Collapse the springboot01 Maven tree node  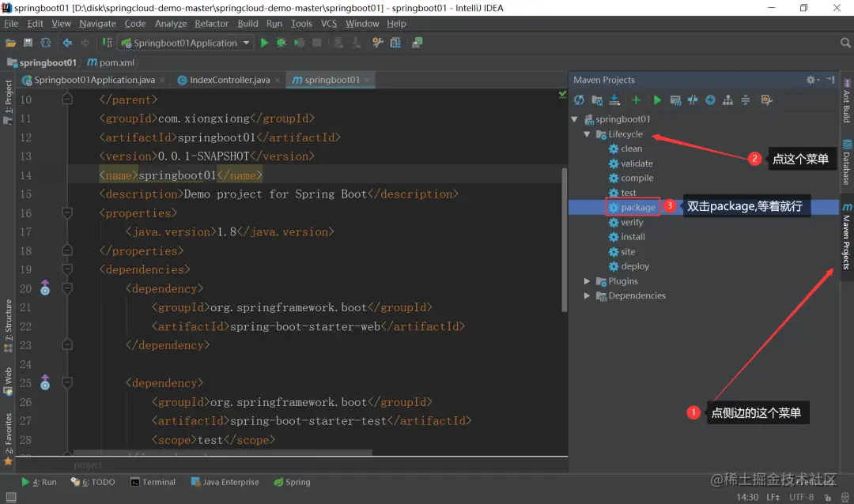pyautogui.click(x=575, y=119)
